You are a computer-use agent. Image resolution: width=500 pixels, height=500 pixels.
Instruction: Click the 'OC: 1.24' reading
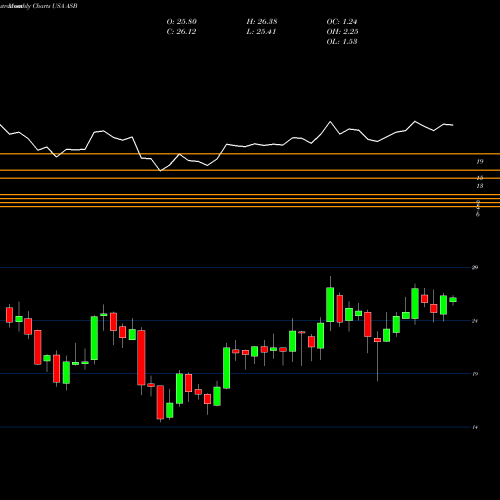tap(342, 22)
